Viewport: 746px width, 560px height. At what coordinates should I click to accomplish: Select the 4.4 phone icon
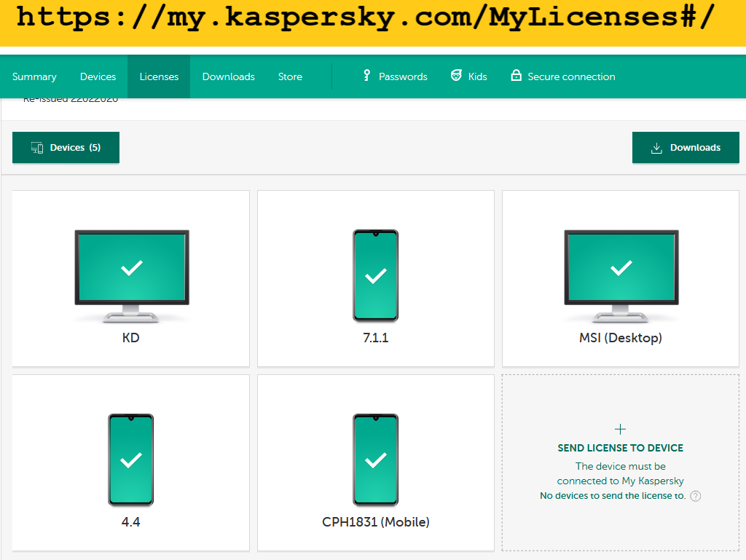131,460
